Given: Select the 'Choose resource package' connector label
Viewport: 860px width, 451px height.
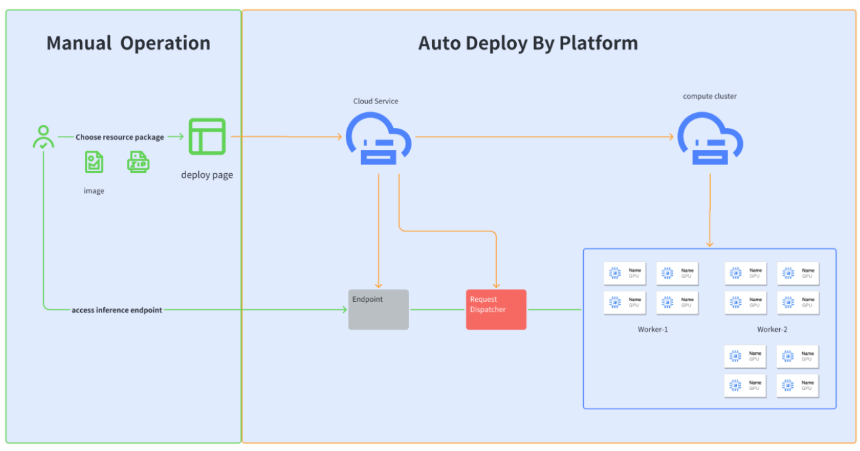Looking at the screenshot, I should (x=120, y=137).
